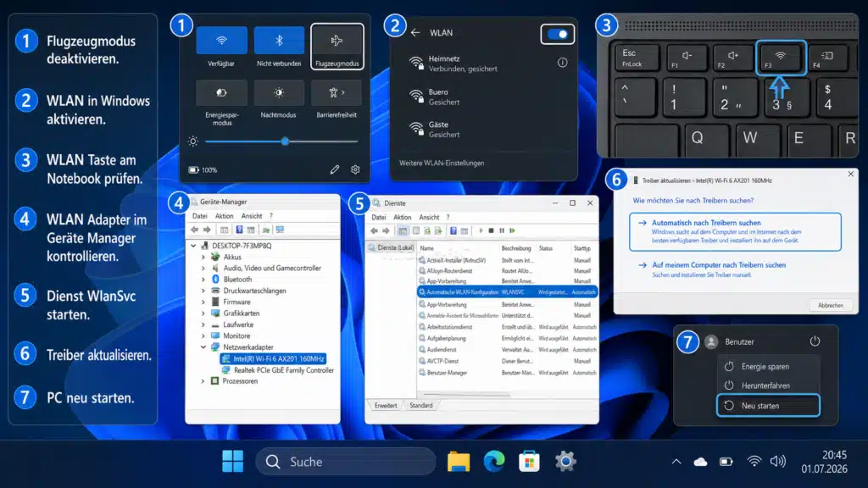
Task: Click Neu starten in power menu
Action: pos(768,406)
